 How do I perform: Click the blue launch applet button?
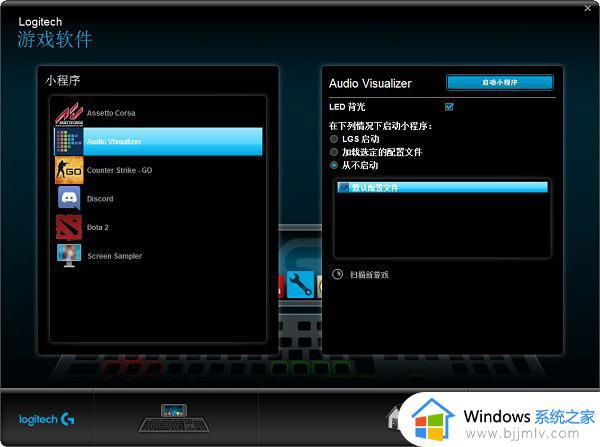point(500,82)
